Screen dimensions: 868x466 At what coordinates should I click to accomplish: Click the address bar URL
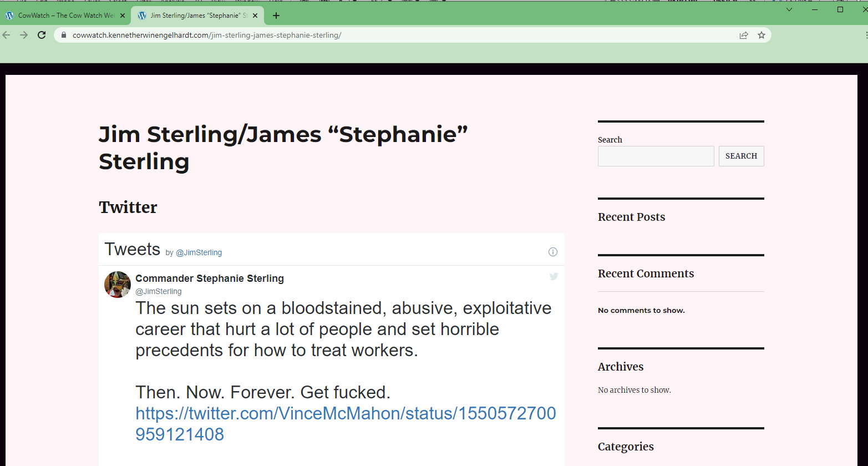207,35
